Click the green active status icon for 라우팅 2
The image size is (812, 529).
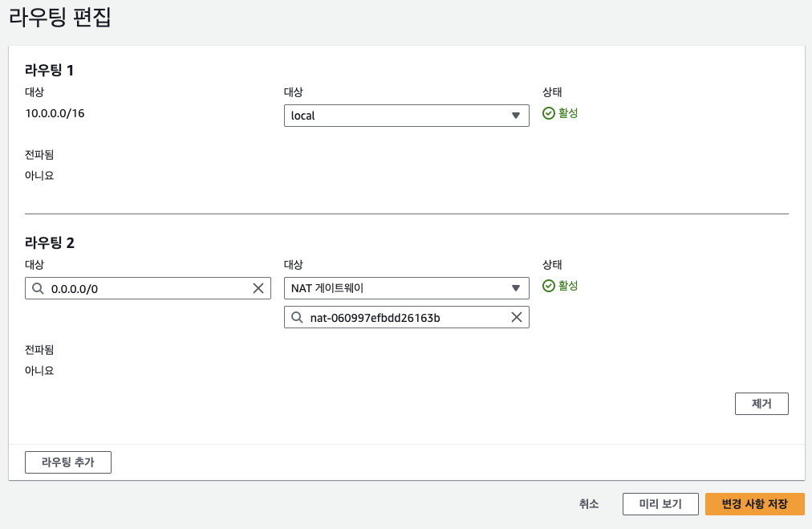tap(549, 286)
